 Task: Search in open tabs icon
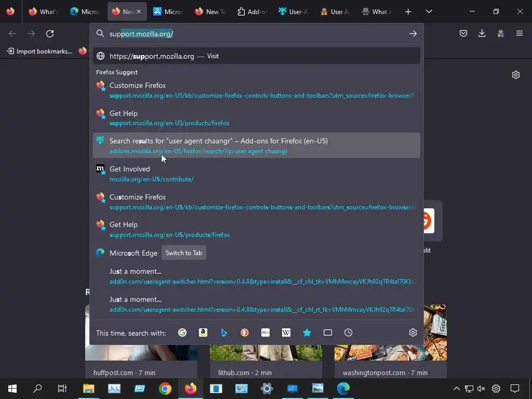(328, 332)
